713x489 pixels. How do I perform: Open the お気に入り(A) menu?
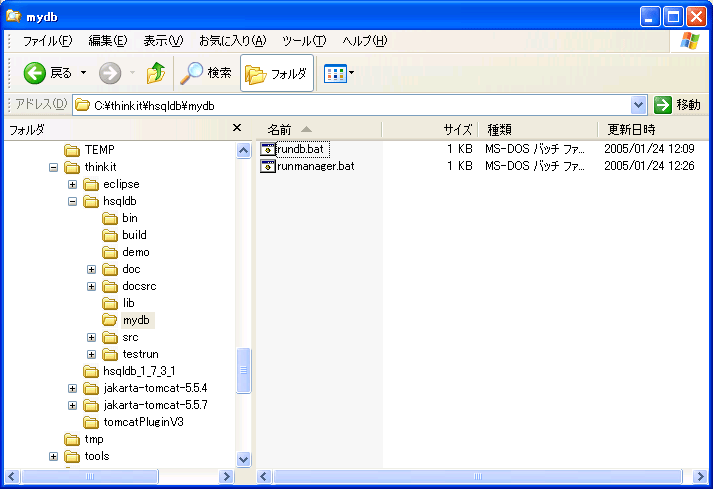click(232, 41)
